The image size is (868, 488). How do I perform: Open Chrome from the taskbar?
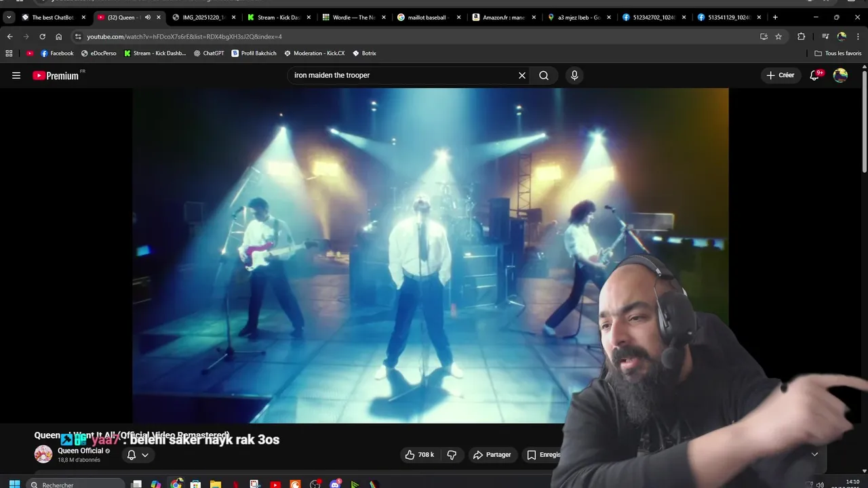(176, 484)
